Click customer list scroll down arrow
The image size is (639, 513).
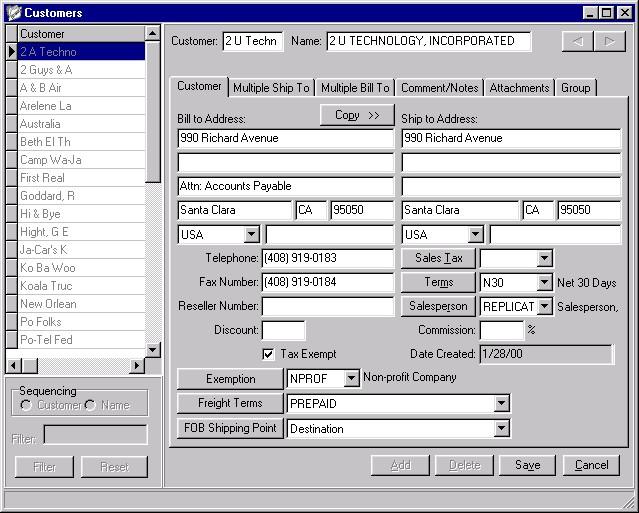153,349
